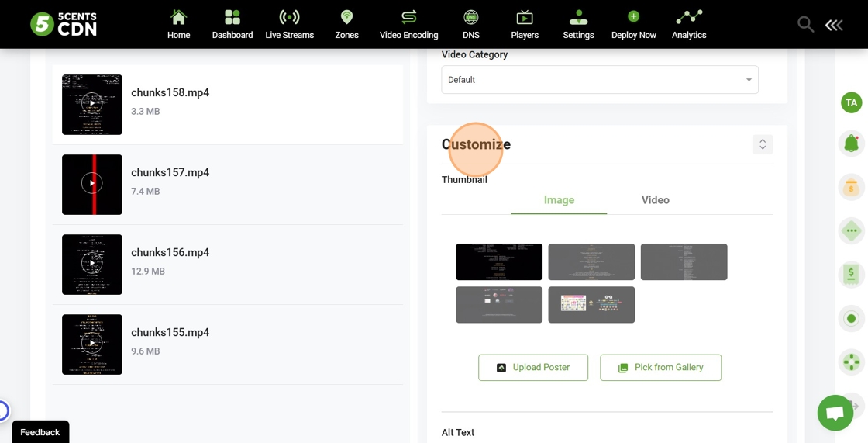
Task: Open the Video Category dropdown
Action: [x=600, y=80]
